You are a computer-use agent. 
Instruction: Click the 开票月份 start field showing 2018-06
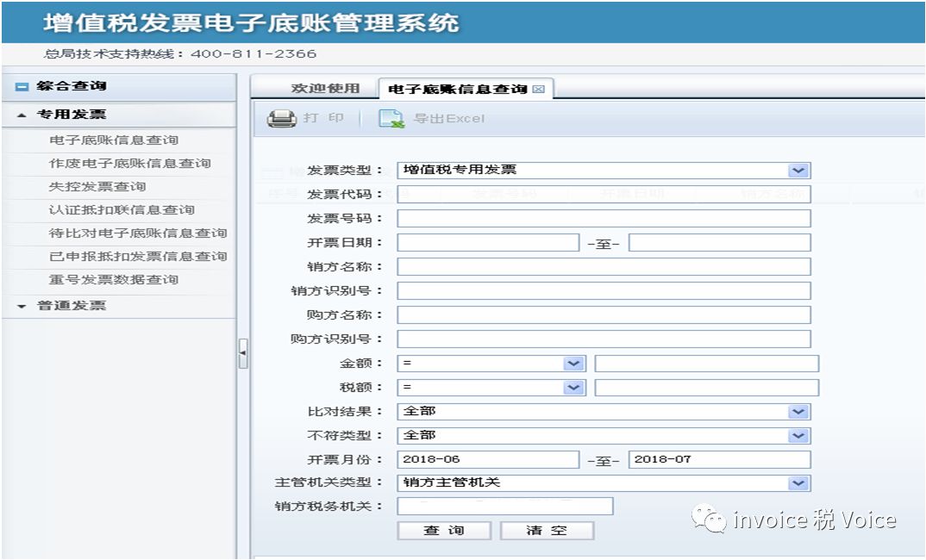(x=488, y=460)
